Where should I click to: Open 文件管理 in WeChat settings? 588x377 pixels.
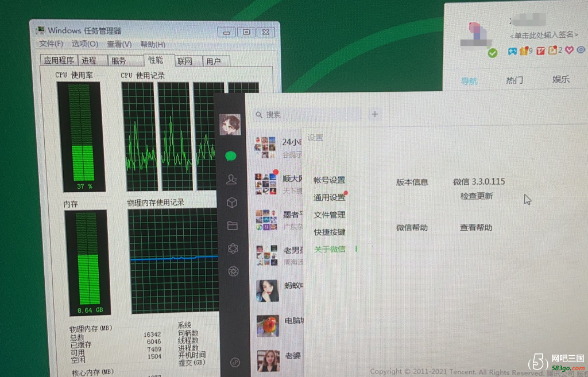point(329,215)
